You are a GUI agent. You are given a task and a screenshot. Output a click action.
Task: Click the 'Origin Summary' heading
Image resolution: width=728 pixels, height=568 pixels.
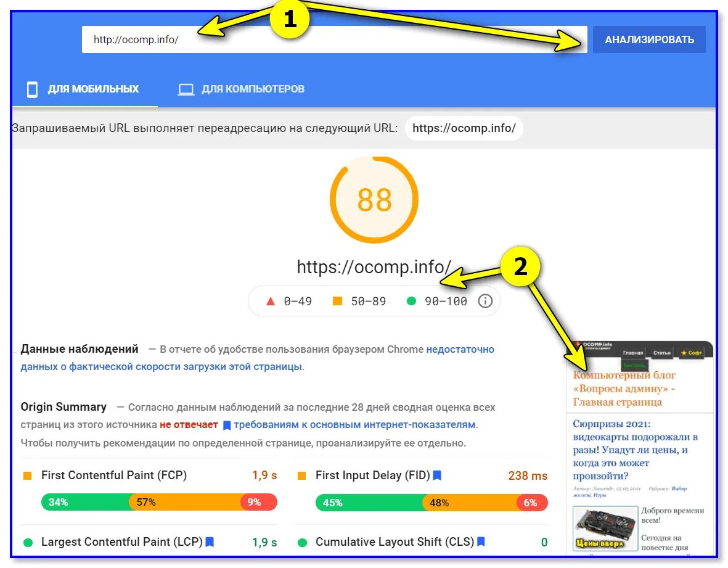[x=63, y=407]
